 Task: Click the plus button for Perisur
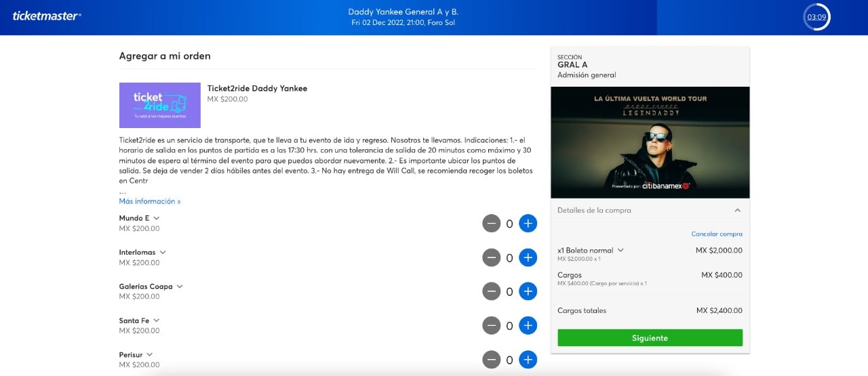coord(528,360)
